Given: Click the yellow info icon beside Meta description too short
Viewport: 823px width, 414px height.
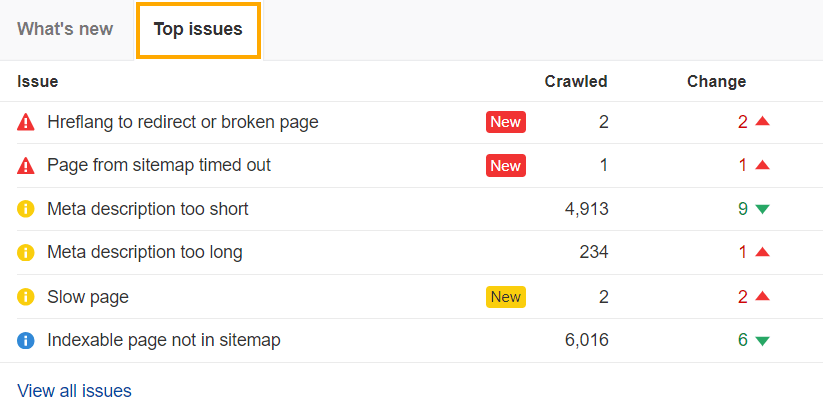Looking at the screenshot, I should [x=26, y=209].
